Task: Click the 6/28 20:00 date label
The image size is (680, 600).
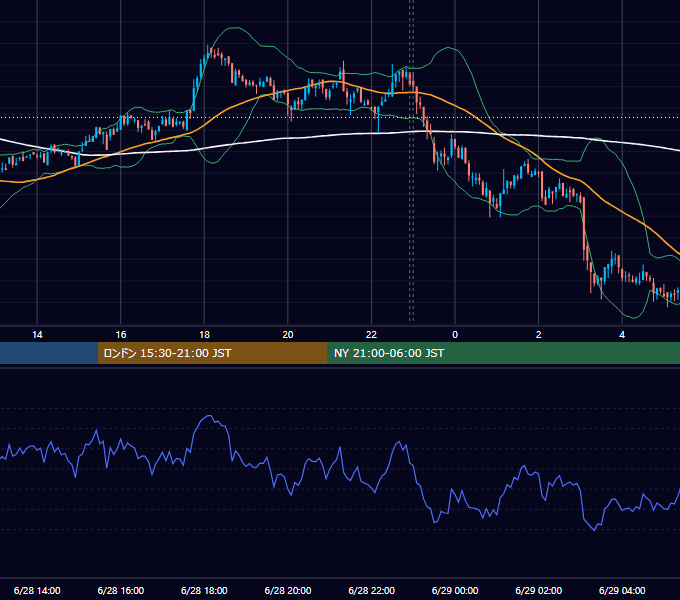Action: coord(288,590)
